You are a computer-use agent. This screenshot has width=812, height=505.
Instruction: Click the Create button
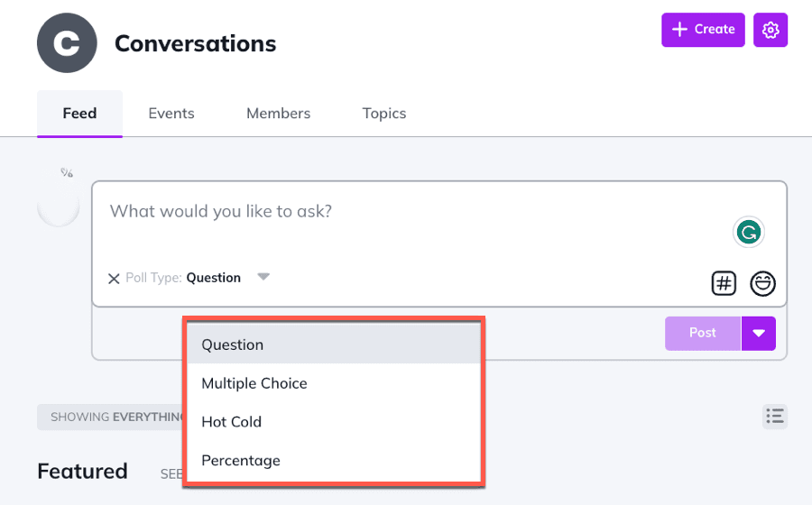tap(703, 30)
